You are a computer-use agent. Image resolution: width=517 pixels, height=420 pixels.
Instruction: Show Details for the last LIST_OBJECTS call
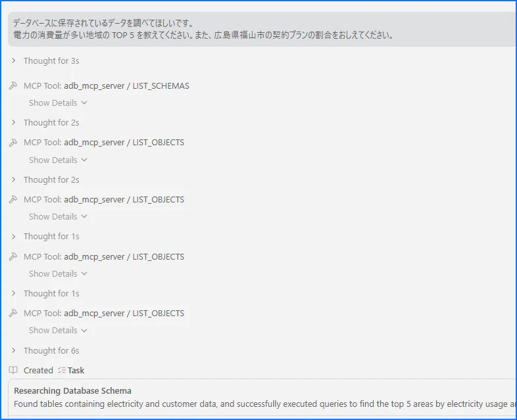58,331
